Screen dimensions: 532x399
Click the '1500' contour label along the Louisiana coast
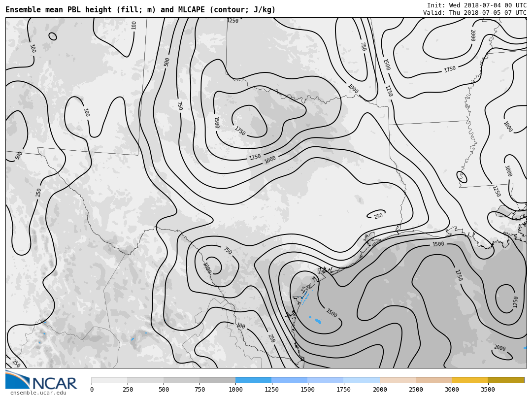[x=438, y=244]
